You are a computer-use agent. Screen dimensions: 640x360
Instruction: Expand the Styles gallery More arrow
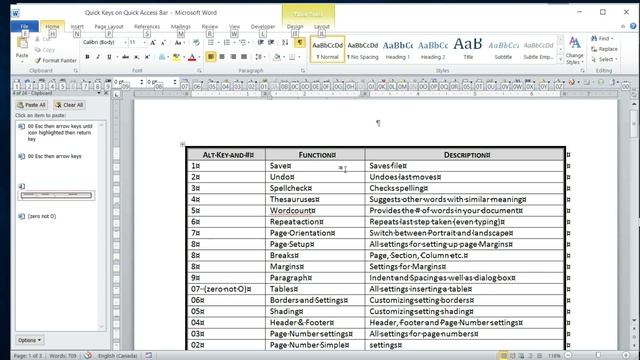click(x=560, y=60)
